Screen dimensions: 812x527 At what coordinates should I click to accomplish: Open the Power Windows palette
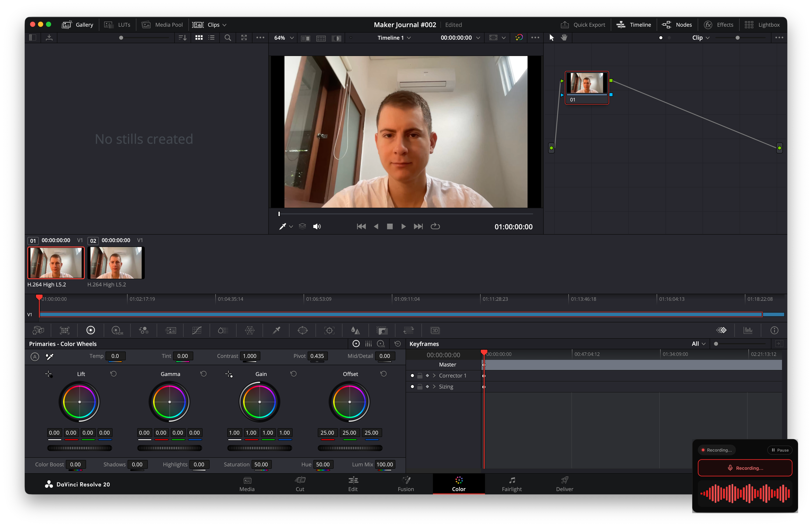303,330
